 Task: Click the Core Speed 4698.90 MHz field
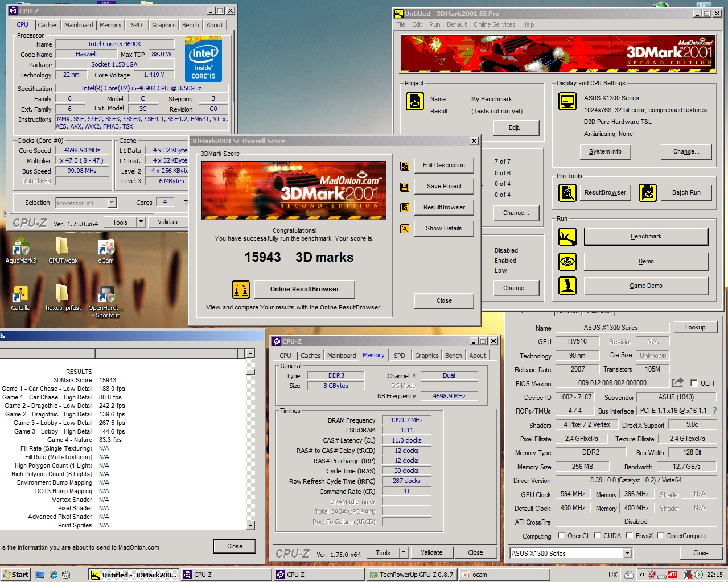pos(82,151)
